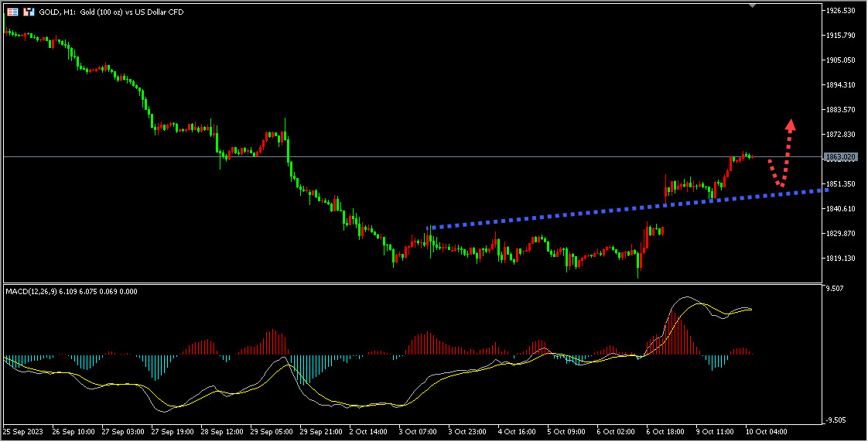The image size is (868, 442).
Task: Open the Depth of Market table icon
Action: click(12, 12)
